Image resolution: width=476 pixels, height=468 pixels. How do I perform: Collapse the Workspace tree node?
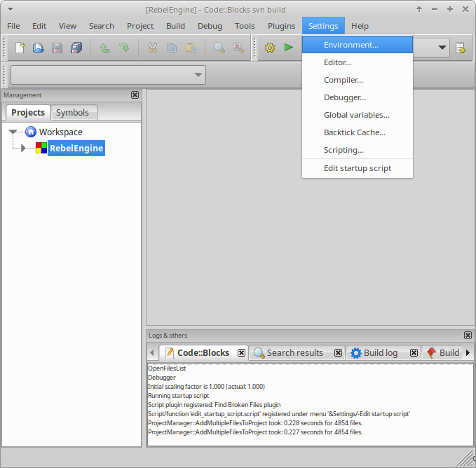[x=13, y=132]
